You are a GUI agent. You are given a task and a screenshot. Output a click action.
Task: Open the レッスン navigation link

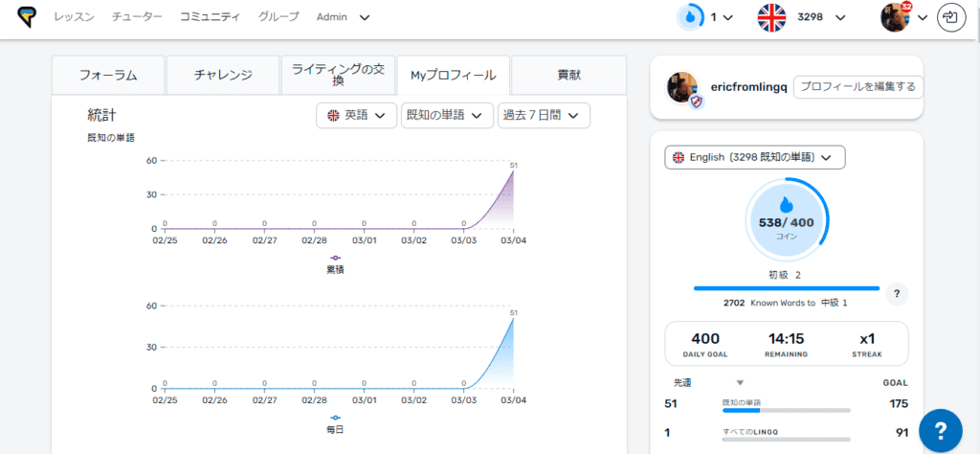74,17
